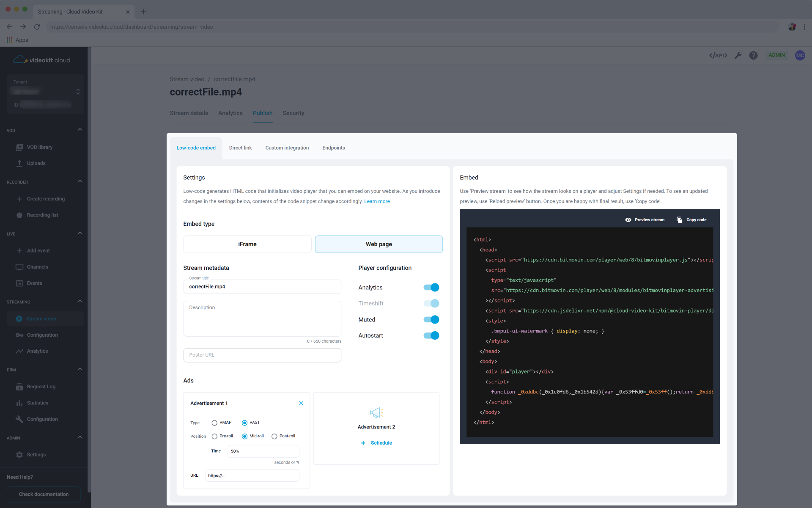Click the Stream video play icon

(19, 319)
